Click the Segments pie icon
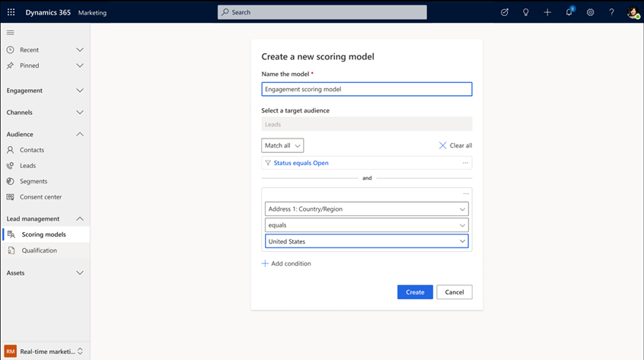Viewport: 644px width, 360px height. tap(10, 181)
